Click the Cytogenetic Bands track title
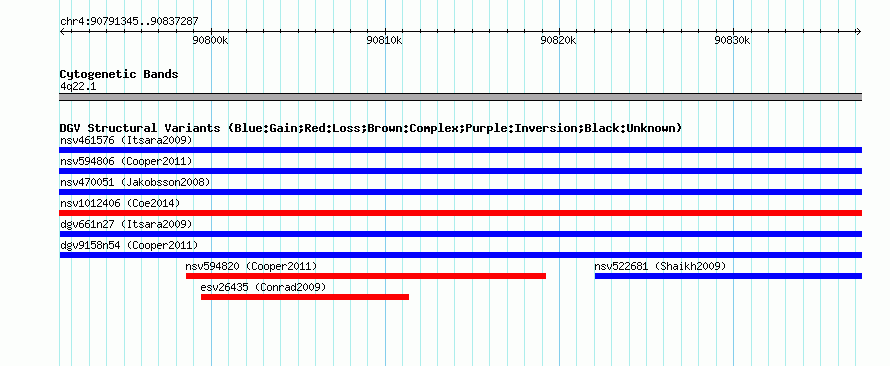 (119, 74)
